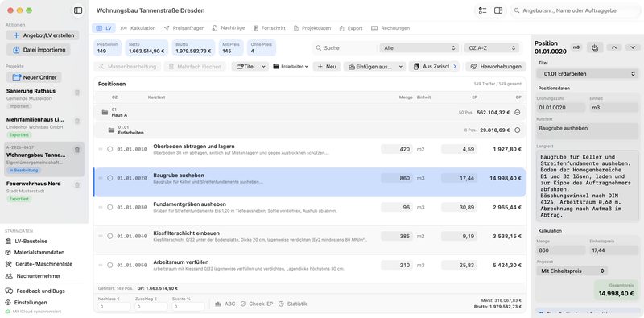Open the Einfügen aus... dropdown
Viewport: 644px width, 318px height.
[x=374, y=66]
